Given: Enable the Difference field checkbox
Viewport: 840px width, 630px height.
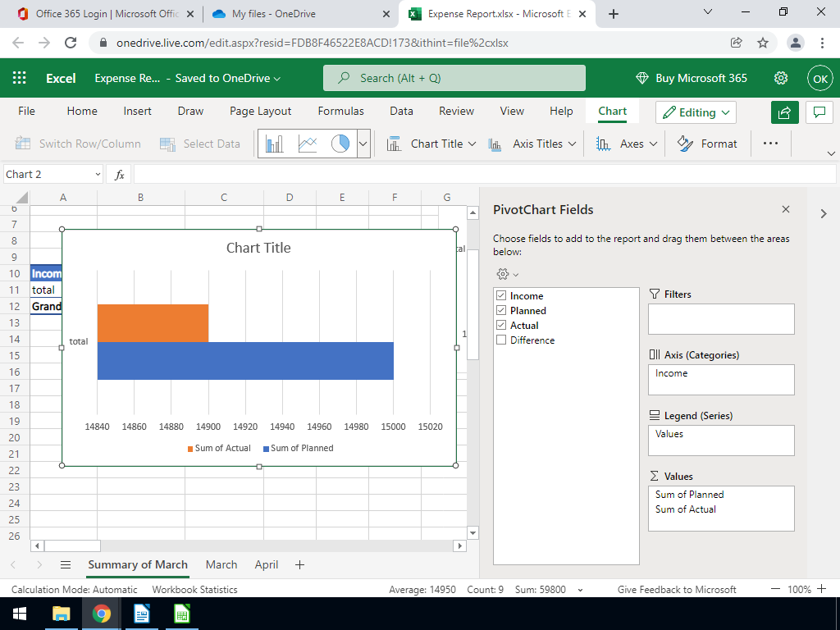Looking at the screenshot, I should point(501,340).
